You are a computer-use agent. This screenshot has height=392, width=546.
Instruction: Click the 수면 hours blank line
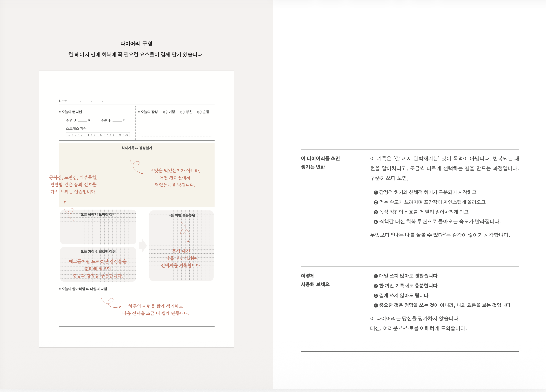point(82,121)
